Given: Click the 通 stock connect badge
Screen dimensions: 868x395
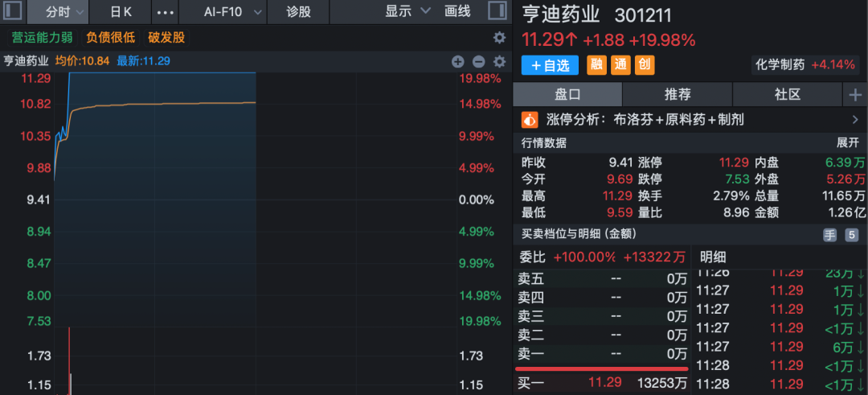Looking at the screenshot, I should [620, 65].
